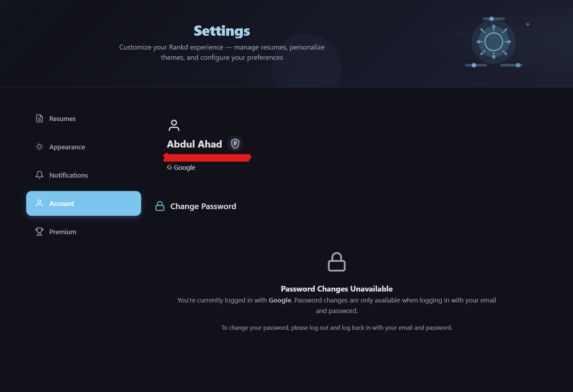Open the Appearance settings tab

tap(67, 147)
